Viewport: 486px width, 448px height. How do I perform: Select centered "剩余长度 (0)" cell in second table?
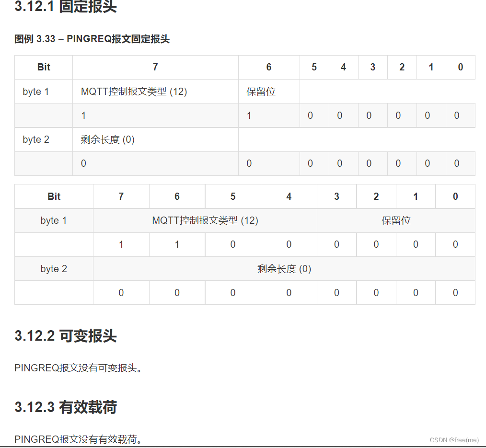pos(284,269)
